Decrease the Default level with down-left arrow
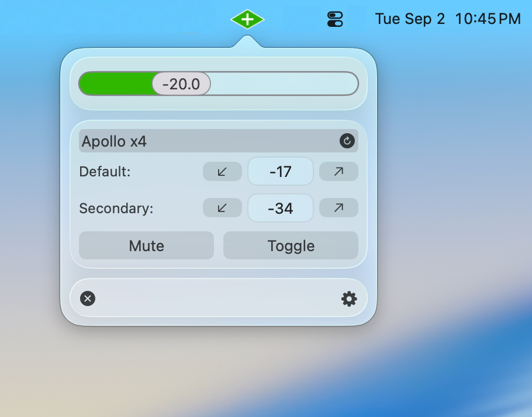This screenshot has width=532, height=417. point(222,172)
